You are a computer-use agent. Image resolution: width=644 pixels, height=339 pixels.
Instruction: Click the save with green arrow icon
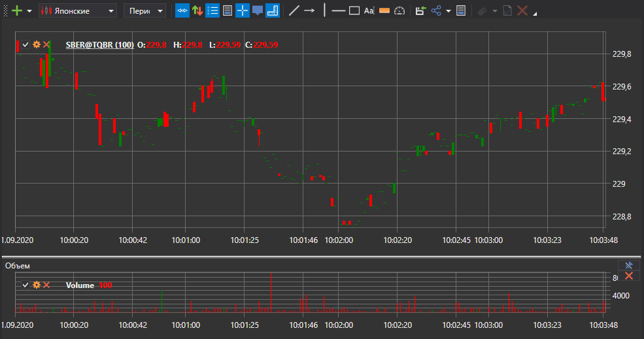point(420,10)
